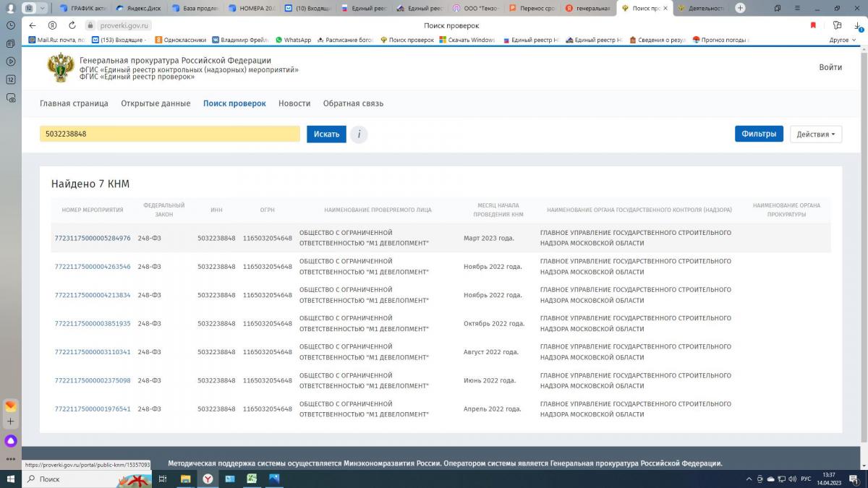Click the red bookmark icon in the address bar
868x488 pixels.
point(813,25)
